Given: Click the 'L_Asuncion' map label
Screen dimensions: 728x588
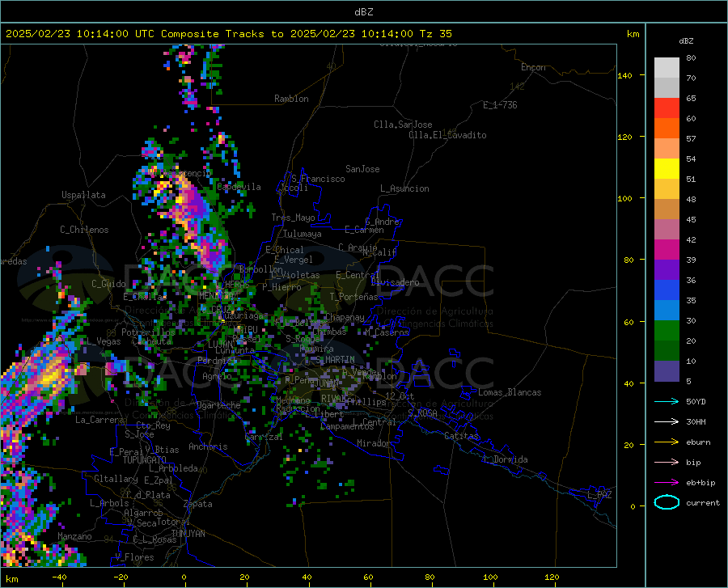Looking at the screenshot, I should click(x=404, y=188).
